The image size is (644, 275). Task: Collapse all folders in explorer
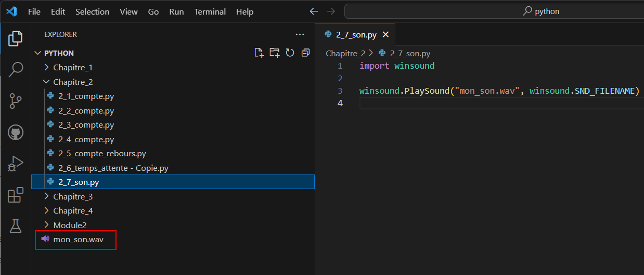point(305,53)
